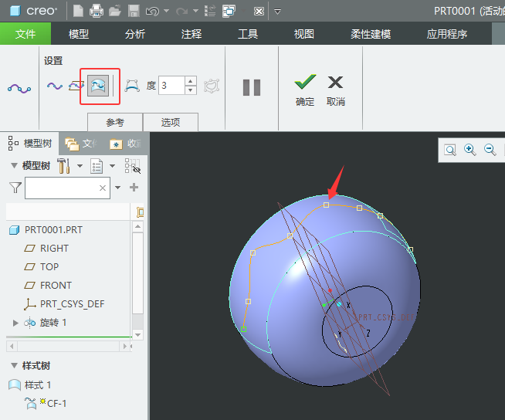Image resolution: width=505 pixels, height=420 pixels.
Task: Switch to the 模型树 navigator tab
Action: 30,144
